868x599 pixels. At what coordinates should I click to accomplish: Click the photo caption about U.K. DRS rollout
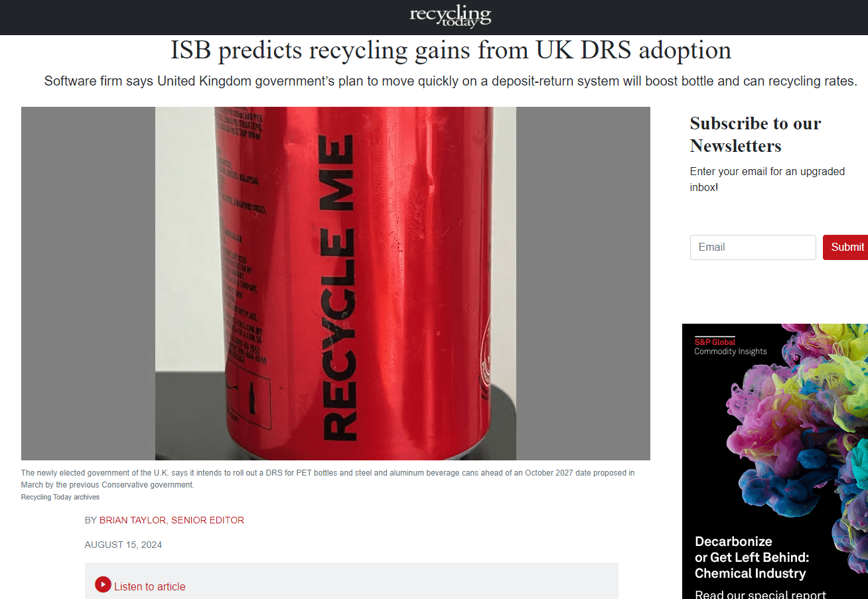pyautogui.click(x=328, y=479)
